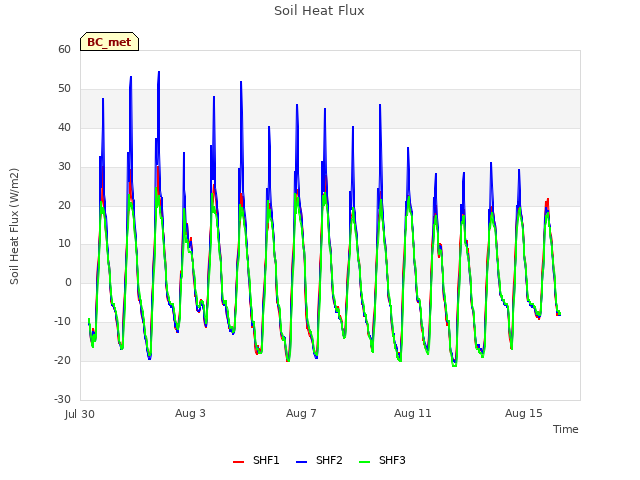Click the '-20' y-axis tick label
The image size is (640, 480).
click(62, 360)
